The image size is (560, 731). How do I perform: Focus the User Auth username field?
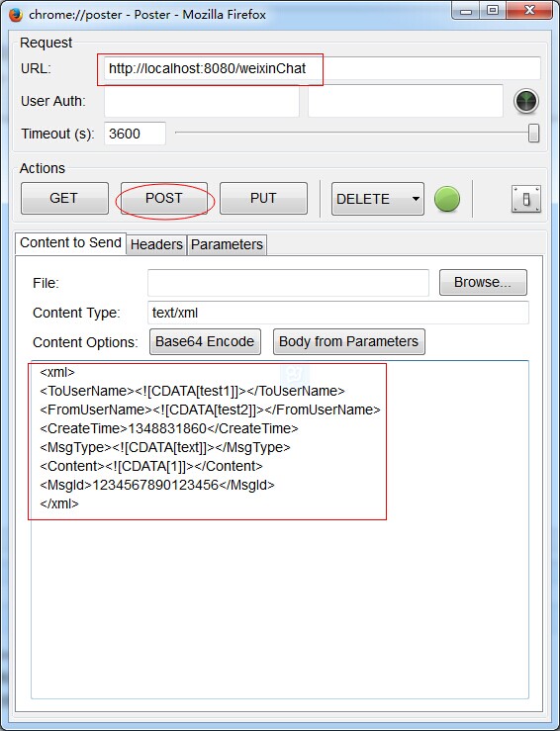pyautogui.click(x=202, y=101)
